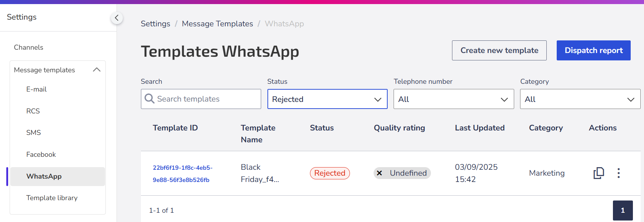
Task: Go to Message Templates in the breadcrumb
Action: click(218, 24)
